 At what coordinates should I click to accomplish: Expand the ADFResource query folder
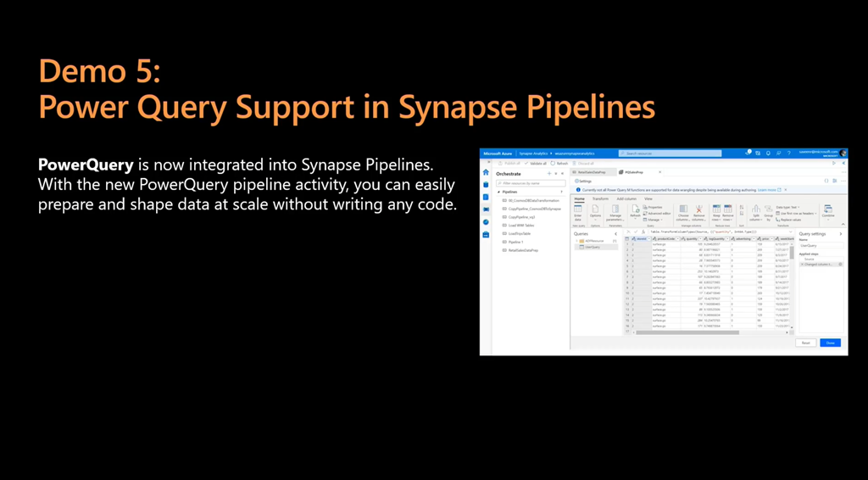click(x=576, y=241)
